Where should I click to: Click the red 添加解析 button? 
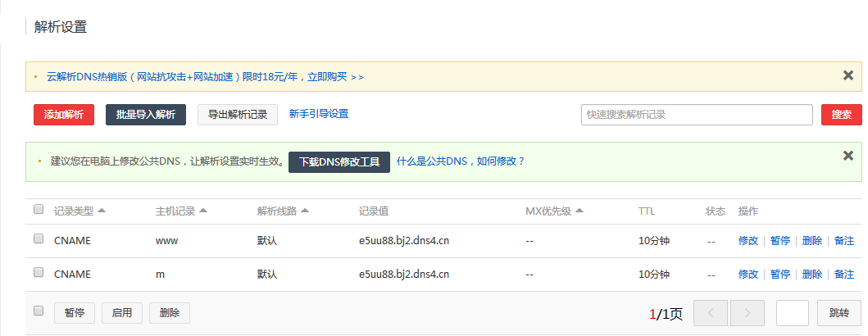click(x=64, y=115)
